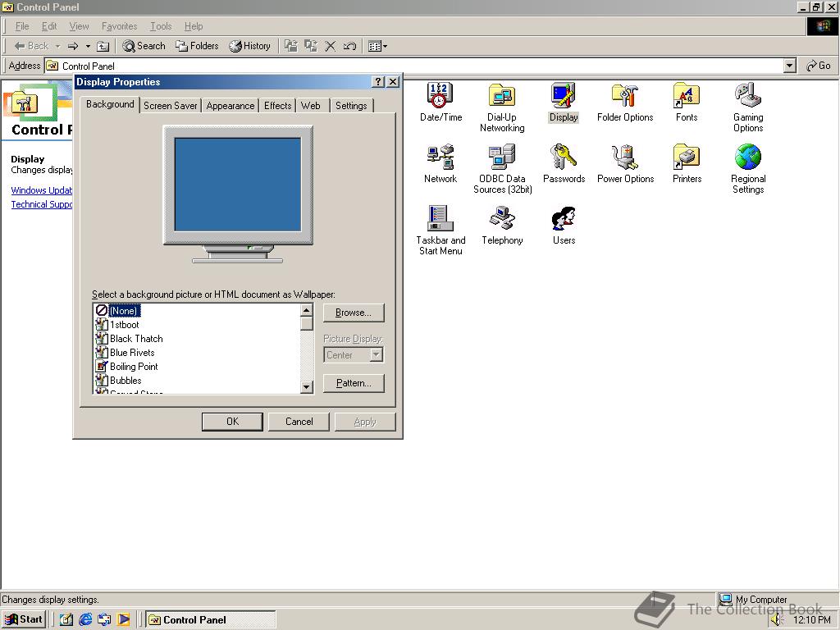Screen dimensions: 840x630
Task: Expand the Back button history dropdown arrow
Action: 58,46
